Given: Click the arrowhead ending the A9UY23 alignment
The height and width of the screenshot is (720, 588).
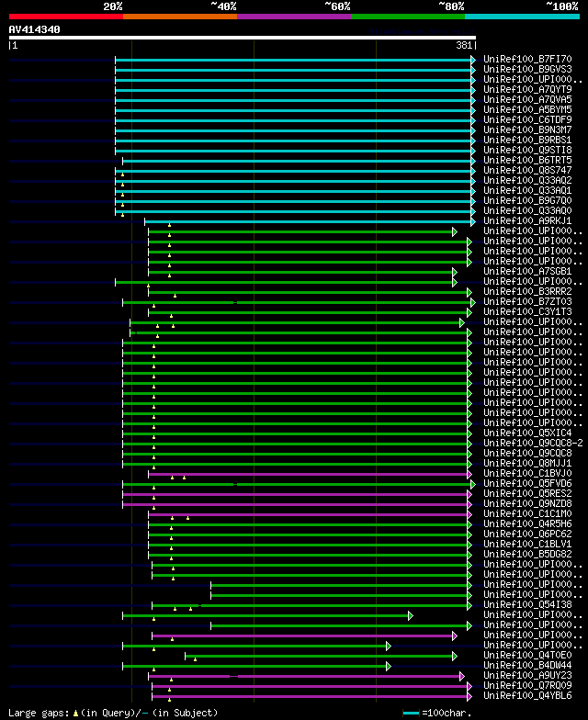Looking at the screenshot, I should (462, 676).
